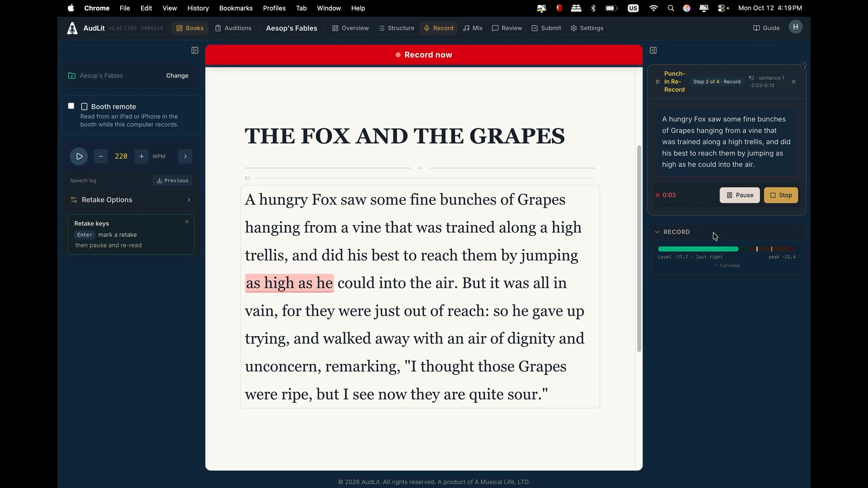Open the Overview tab

[x=350, y=28]
